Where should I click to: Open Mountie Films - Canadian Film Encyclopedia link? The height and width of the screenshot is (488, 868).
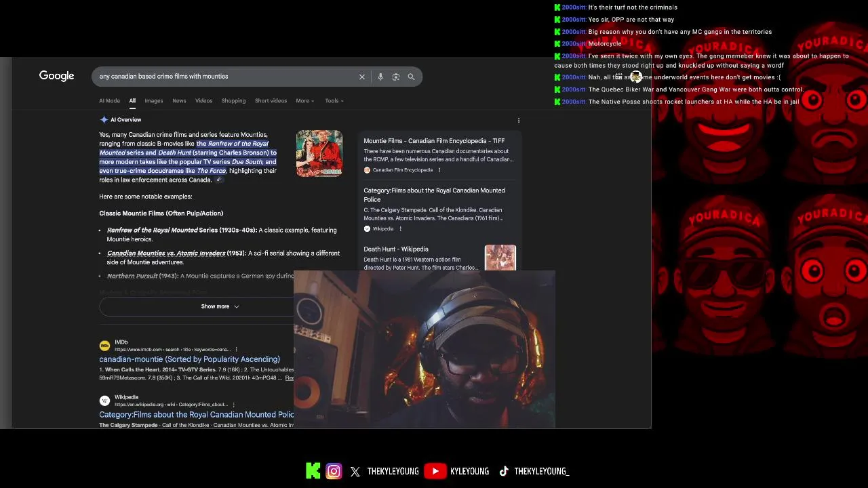tap(434, 141)
